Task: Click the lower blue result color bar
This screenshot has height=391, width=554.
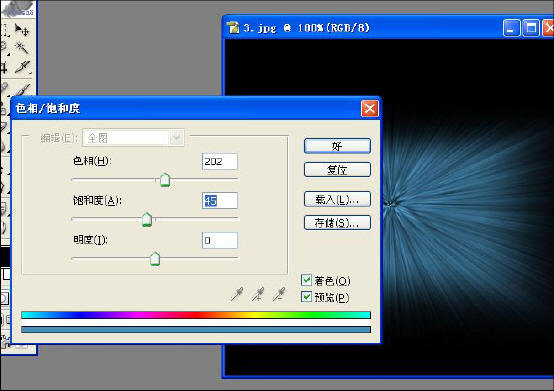Action: 196,330
